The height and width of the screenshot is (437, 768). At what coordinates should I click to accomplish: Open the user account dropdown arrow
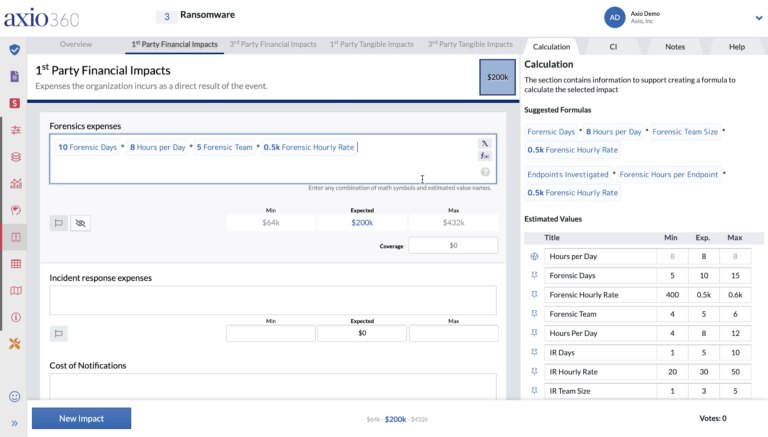coord(759,18)
